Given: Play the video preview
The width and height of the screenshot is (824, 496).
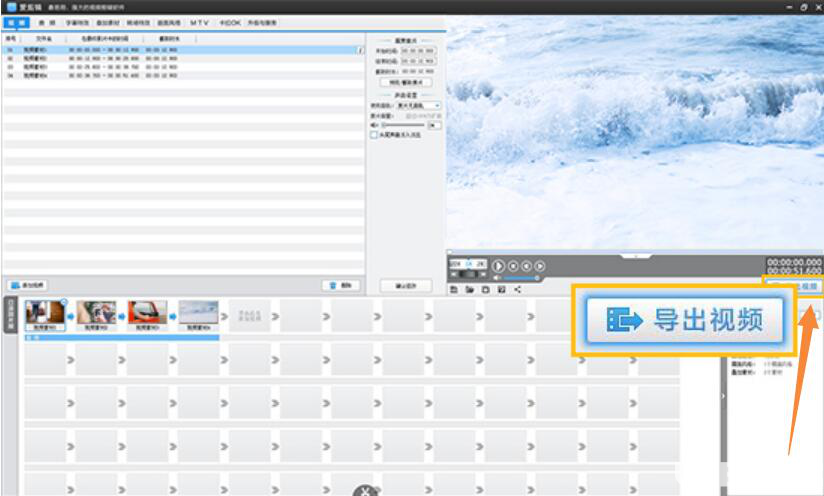Looking at the screenshot, I should point(499,266).
